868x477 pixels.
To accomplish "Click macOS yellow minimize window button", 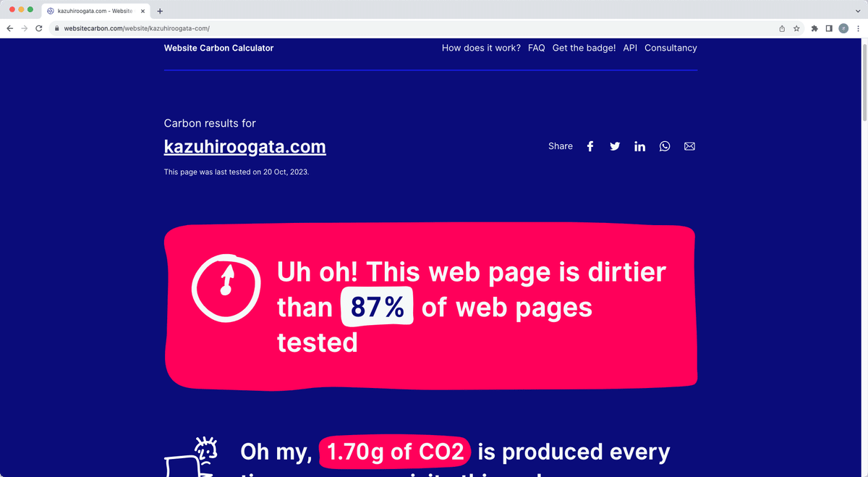I will [x=21, y=9].
